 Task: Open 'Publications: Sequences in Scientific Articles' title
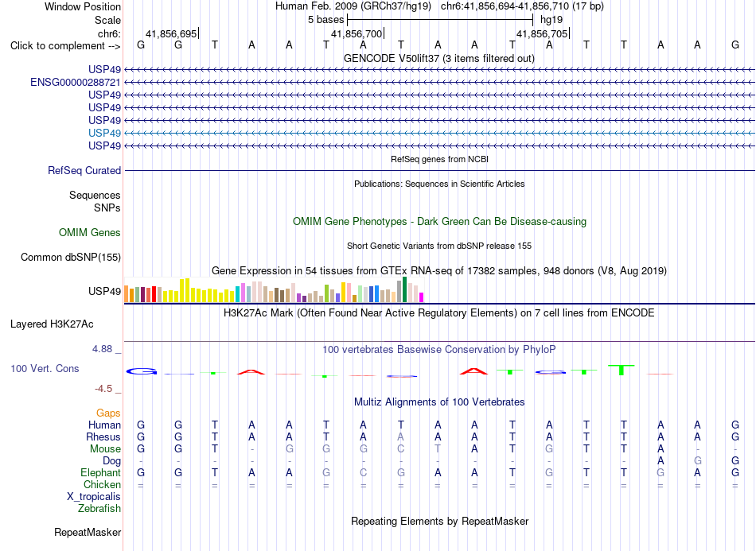click(x=439, y=184)
